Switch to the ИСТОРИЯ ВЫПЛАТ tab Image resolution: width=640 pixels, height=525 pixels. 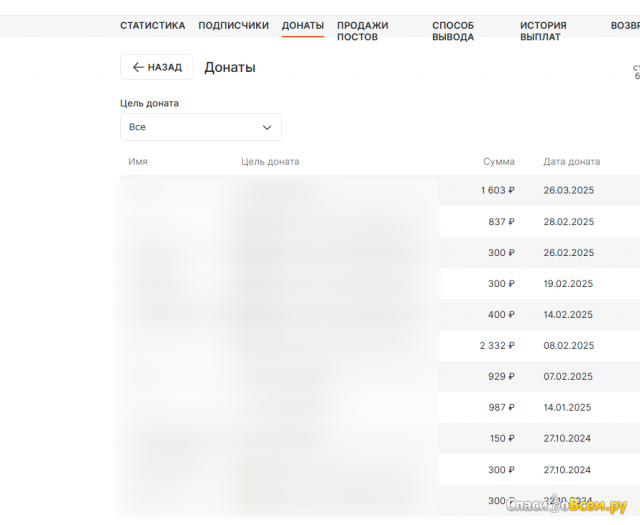click(543, 31)
